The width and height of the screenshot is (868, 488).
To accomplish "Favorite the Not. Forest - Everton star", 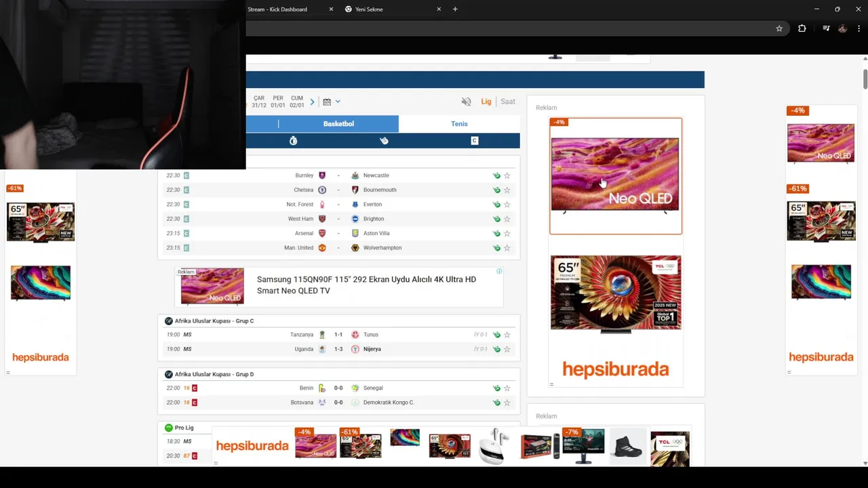I will (507, 204).
